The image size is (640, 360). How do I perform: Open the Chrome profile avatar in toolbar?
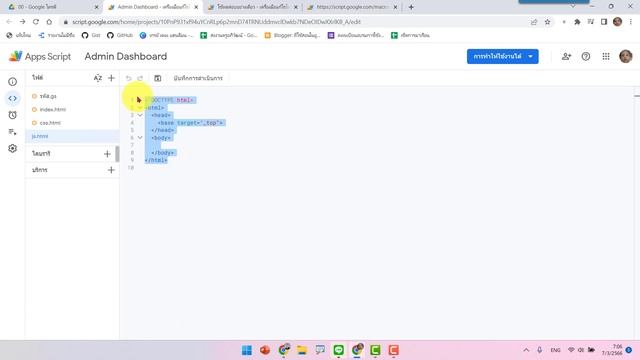618,22
